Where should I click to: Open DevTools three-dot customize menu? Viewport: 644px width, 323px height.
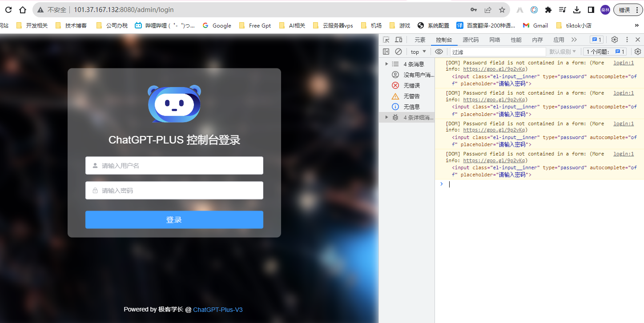[627, 40]
